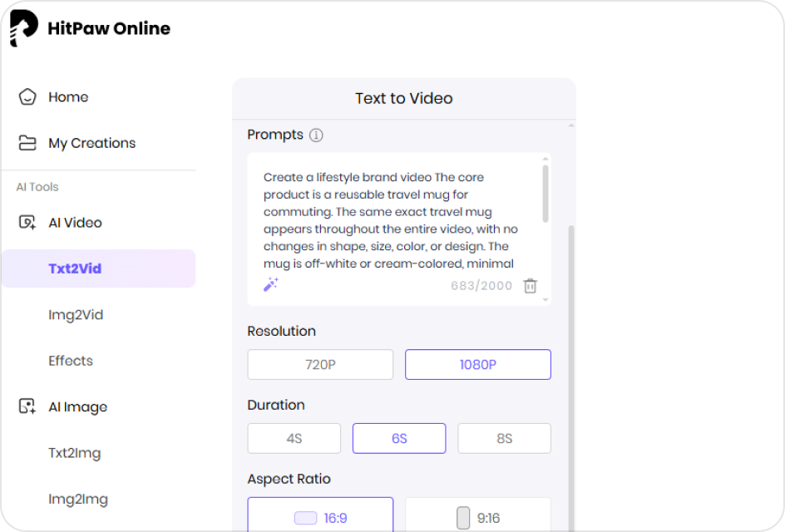This screenshot has width=785, height=532.
Task: Navigate to the Effects page
Action: point(70,361)
